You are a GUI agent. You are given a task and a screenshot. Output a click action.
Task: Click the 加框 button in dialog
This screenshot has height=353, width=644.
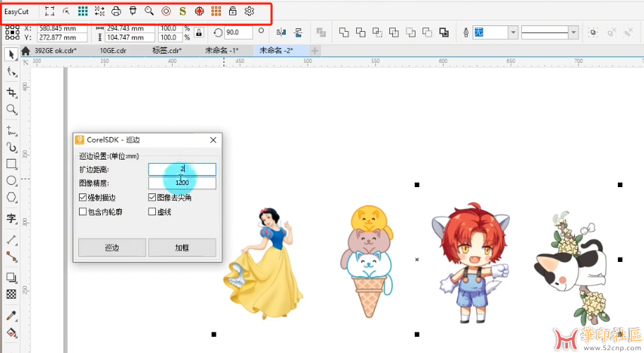(x=182, y=247)
